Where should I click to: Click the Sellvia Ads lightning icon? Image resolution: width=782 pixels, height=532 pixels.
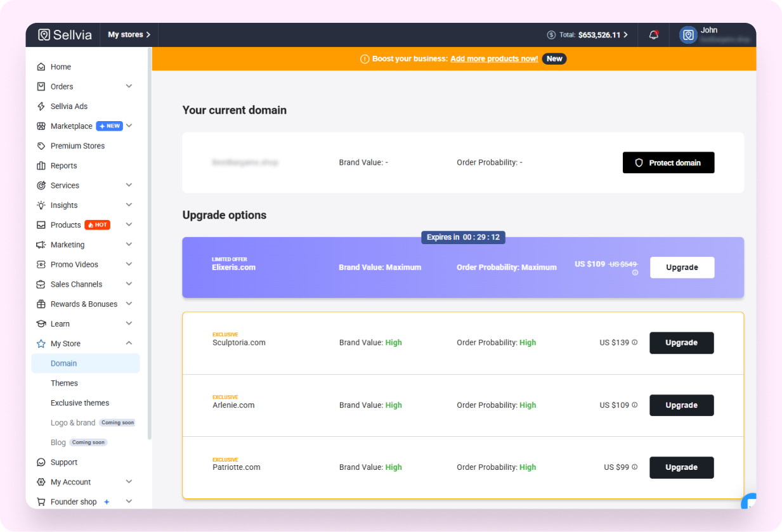[x=41, y=107]
